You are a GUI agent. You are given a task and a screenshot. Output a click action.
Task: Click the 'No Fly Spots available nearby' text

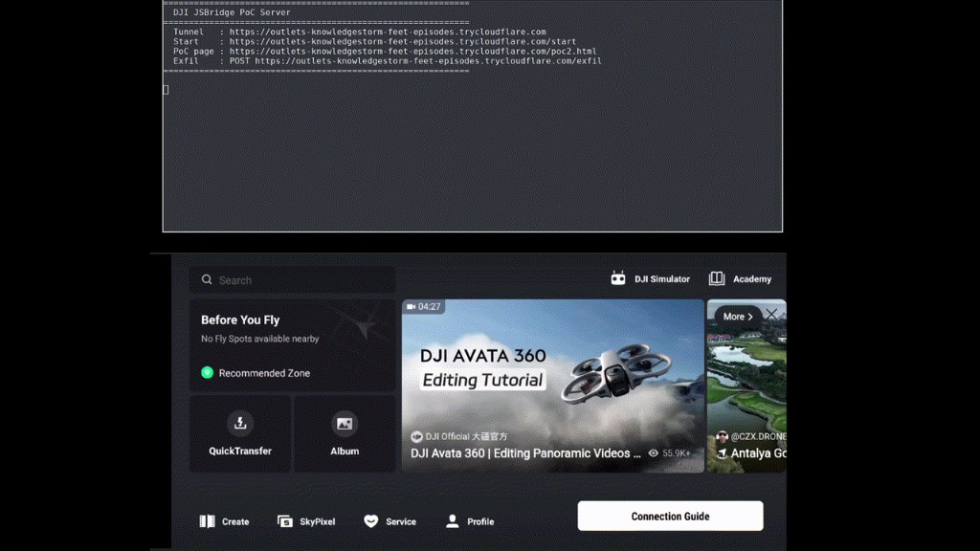click(x=260, y=339)
